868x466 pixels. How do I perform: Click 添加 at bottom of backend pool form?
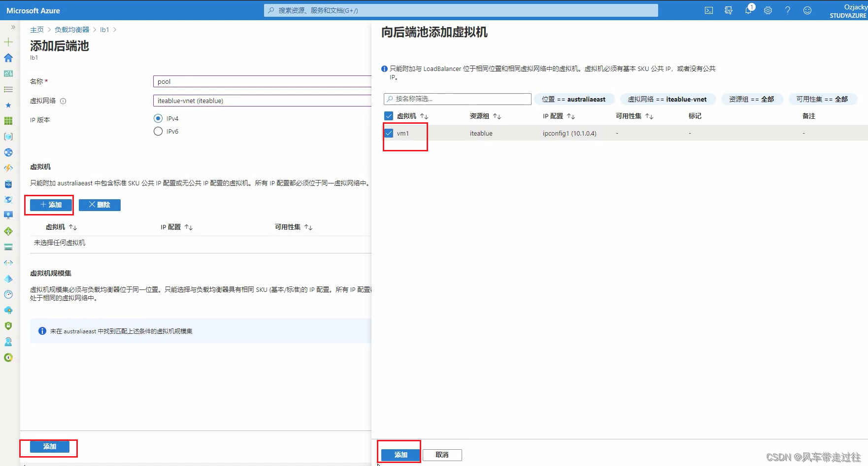(50, 446)
